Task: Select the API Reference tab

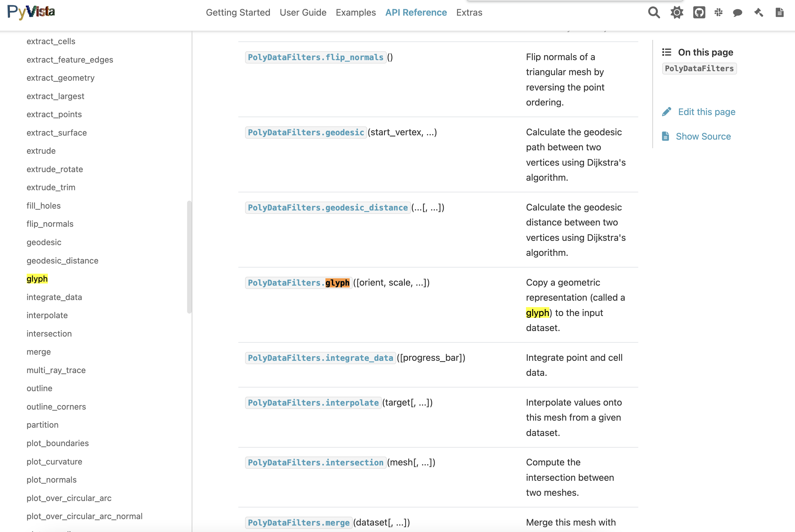Action: pos(416,13)
